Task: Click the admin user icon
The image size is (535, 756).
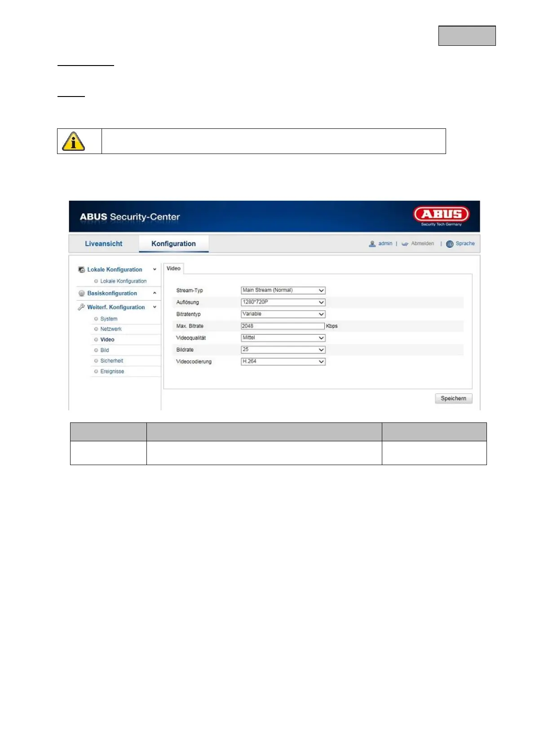Action: coord(372,244)
